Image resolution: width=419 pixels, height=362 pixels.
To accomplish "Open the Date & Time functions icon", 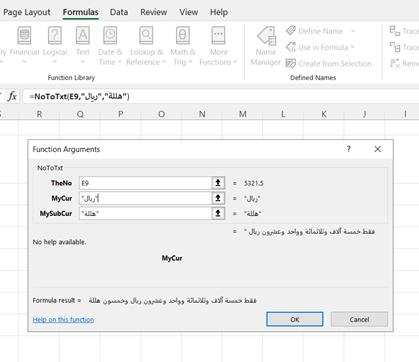I will click(110, 36).
